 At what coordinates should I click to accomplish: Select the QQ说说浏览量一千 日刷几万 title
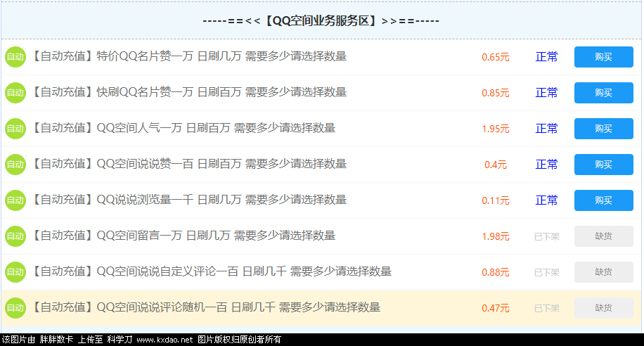[189, 200]
